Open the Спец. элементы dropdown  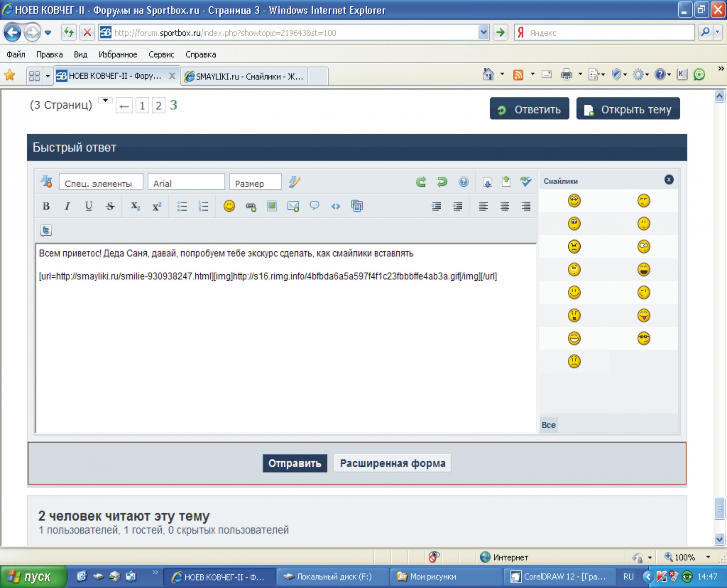(x=101, y=183)
